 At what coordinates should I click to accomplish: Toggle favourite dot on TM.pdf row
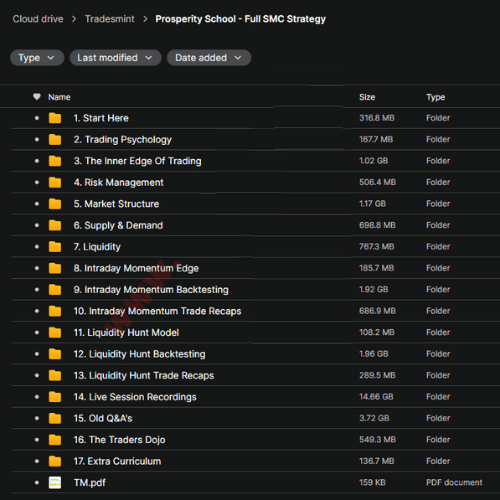pos(37,482)
